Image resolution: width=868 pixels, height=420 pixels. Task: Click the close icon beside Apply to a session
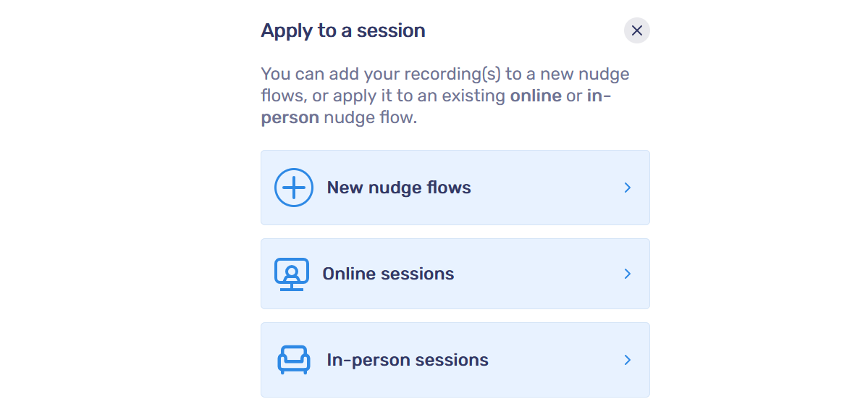(x=636, y=30)
